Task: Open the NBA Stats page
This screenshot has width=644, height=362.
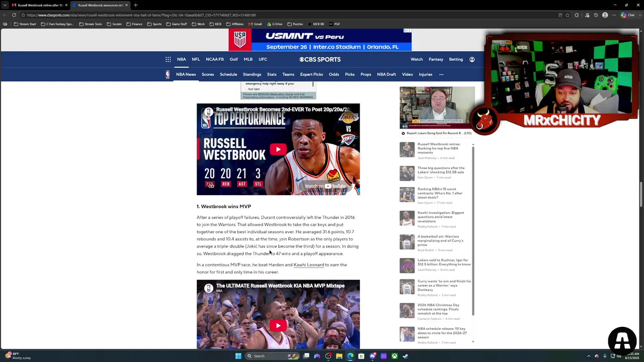Action: 272,74
